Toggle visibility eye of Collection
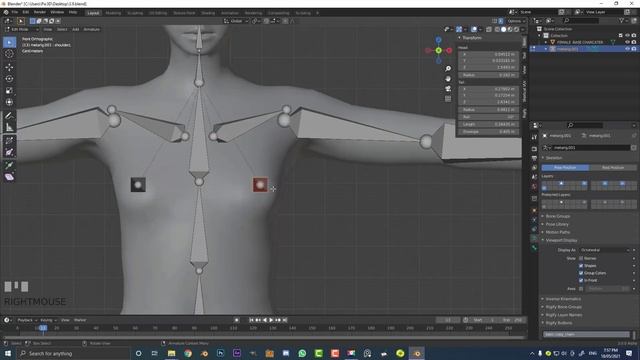Screen dimensions: 640x360 [627, 36]
